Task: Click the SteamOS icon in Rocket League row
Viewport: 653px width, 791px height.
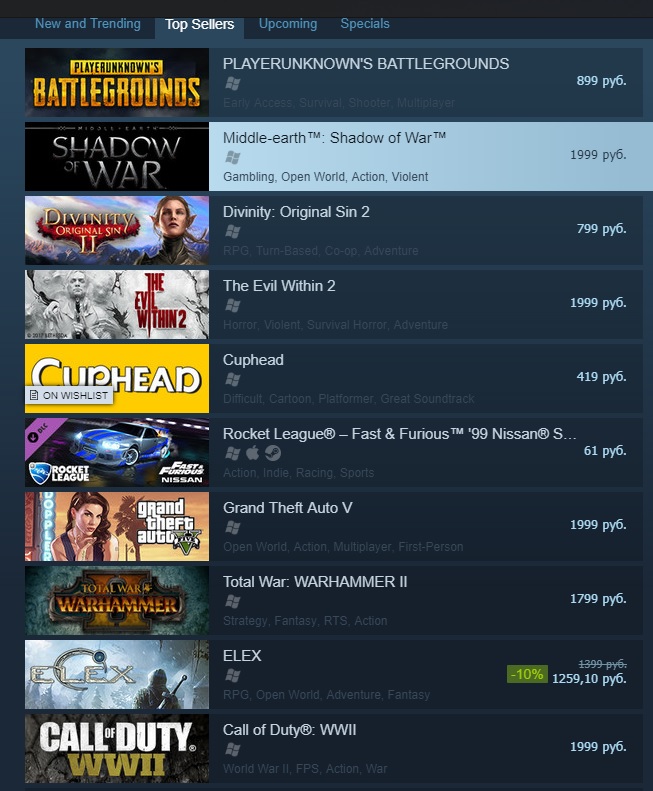Action: tap(273, 454)
